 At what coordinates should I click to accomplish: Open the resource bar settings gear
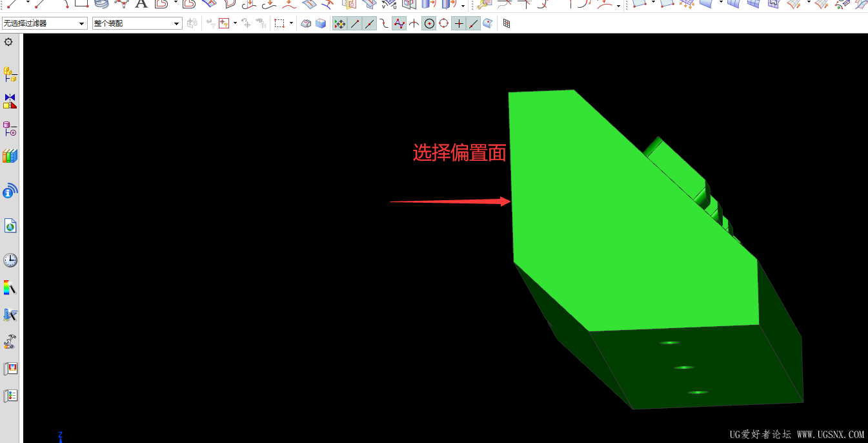(x=8, y=42)
